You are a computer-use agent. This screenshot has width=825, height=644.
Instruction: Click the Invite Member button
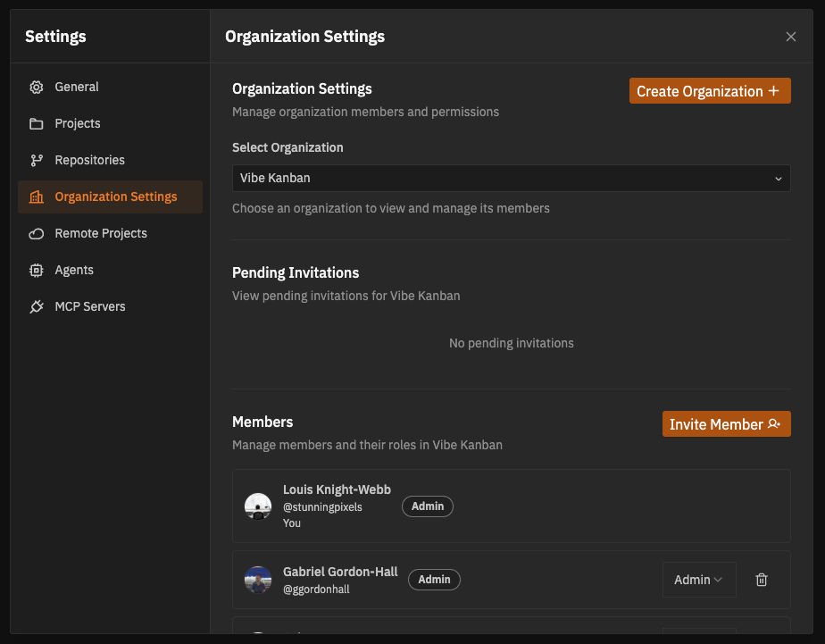coord(726,424)
